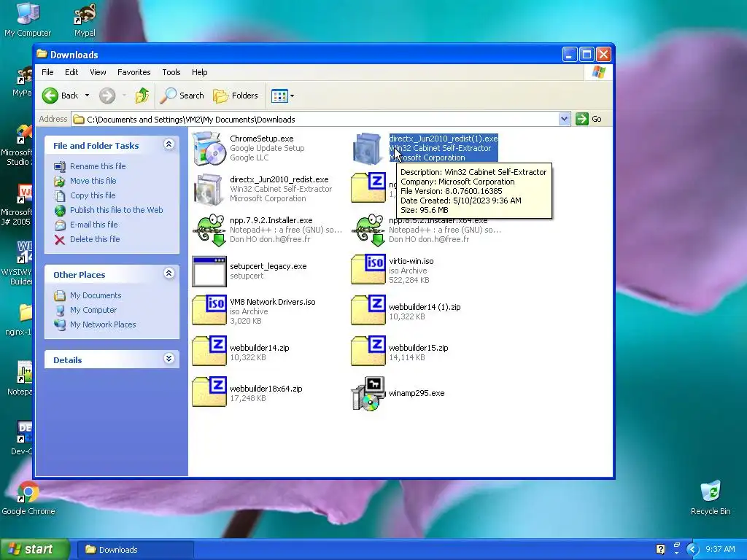Open the Back history dropdown arrow
This screenshot has height=560, width=747.
click(88, 96)
